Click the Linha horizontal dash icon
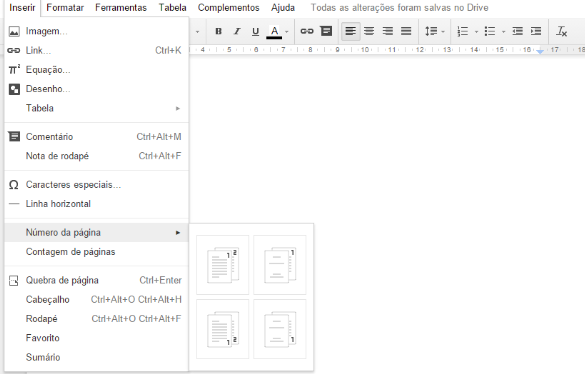 pyautogui.click(x=14, y=204)
